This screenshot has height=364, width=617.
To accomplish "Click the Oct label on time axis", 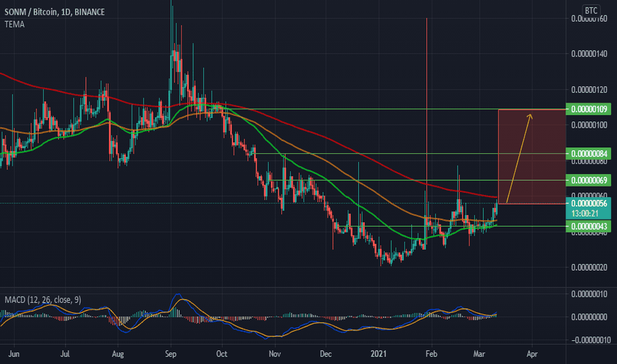I will coord(222,354).
